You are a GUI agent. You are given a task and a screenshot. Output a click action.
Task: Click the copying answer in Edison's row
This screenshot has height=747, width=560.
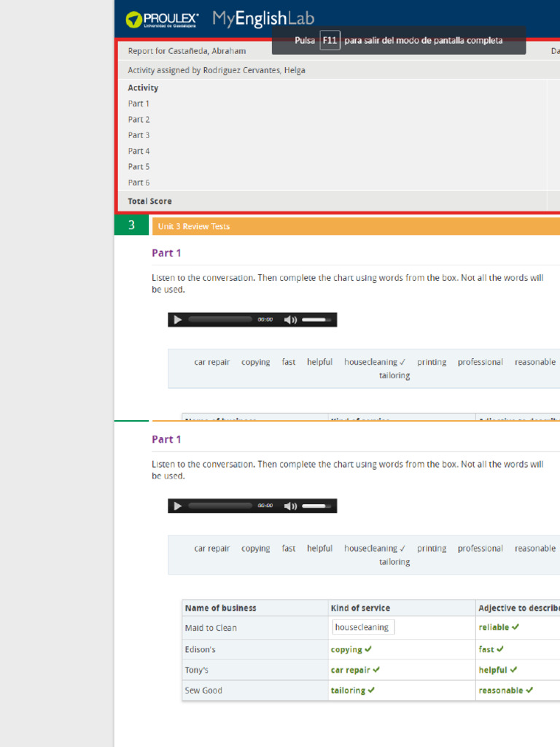point(346,649)
